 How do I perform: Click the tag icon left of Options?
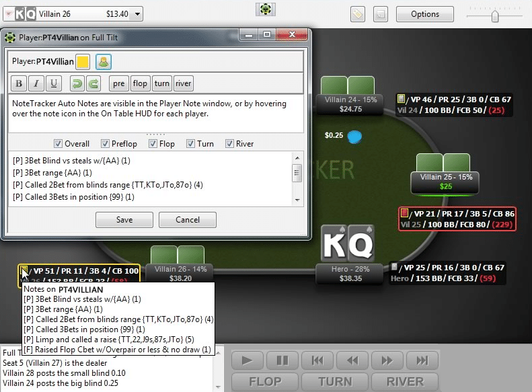(358, 13)
